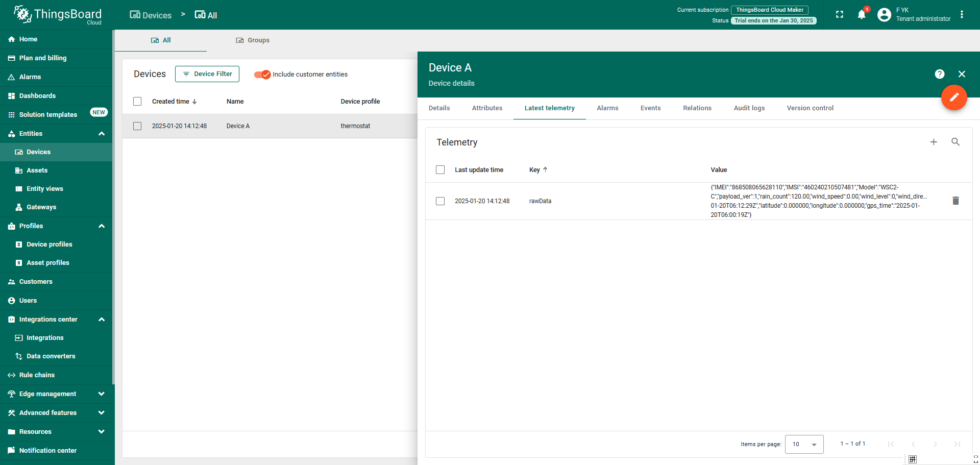The image size is (980, 465).
Task: Toggle Include customer entities switch
Action: coord(262,75)
